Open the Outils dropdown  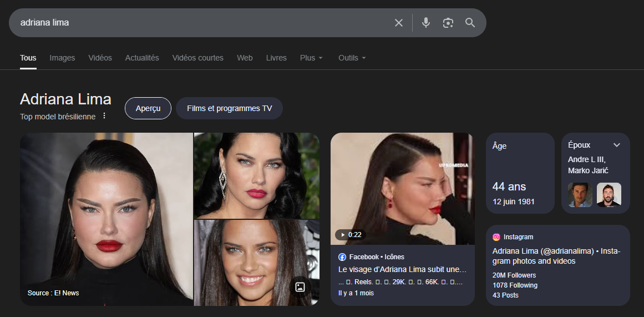tap(352, 58)
